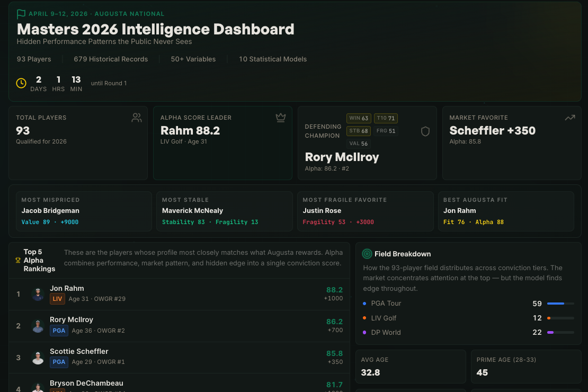The image size is (588, 392).
Task: Select the players icon on the Total Players card
Action: point(137,118)
